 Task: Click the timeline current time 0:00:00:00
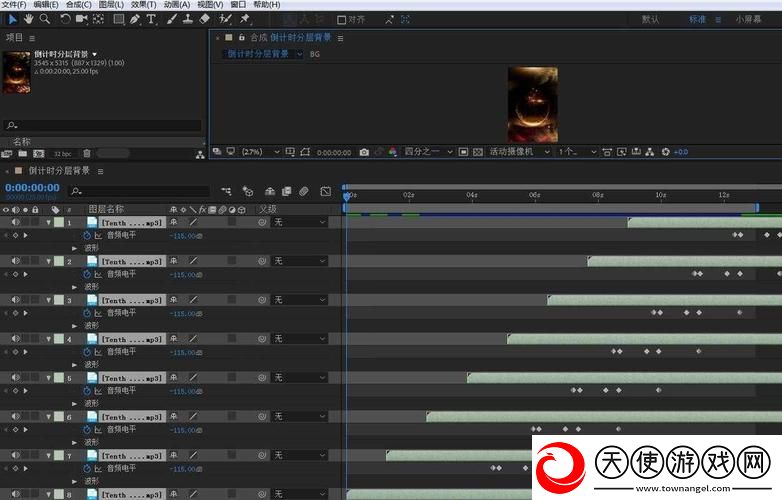coord(32,188)
